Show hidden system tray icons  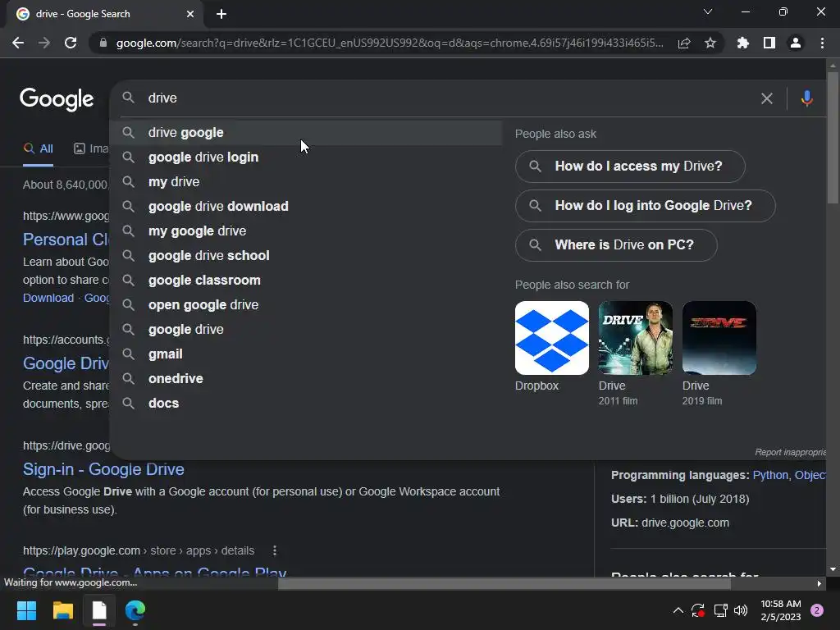[x=678, y=610]
